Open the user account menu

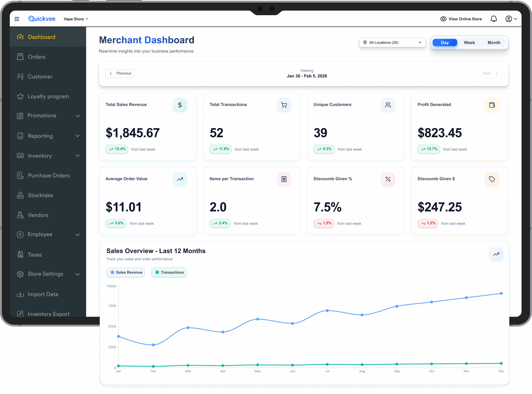click(511, 19)
